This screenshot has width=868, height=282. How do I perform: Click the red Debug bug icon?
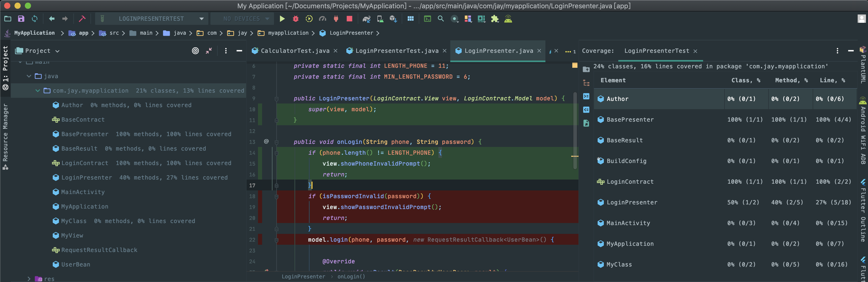[295, 19]
